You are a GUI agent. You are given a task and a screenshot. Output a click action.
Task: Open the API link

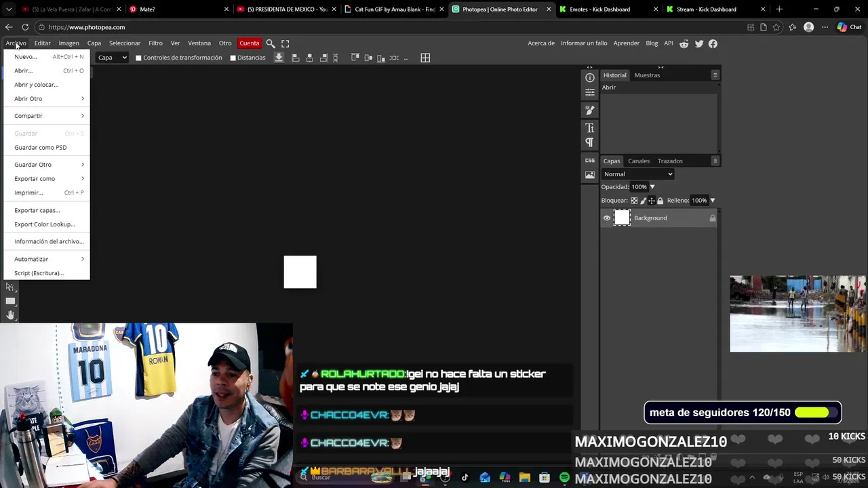(x=669, y=43)
